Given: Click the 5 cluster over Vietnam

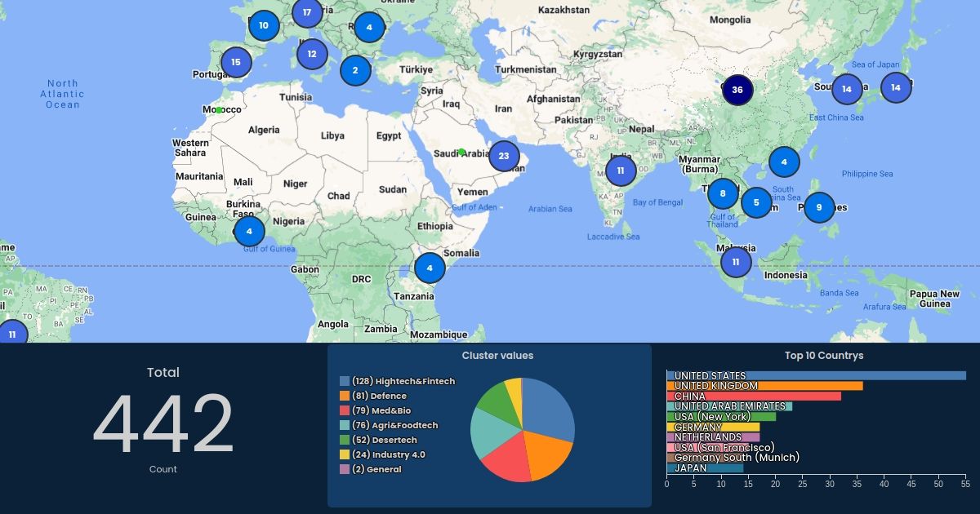Looking at the screenshot, I should 756,202.
